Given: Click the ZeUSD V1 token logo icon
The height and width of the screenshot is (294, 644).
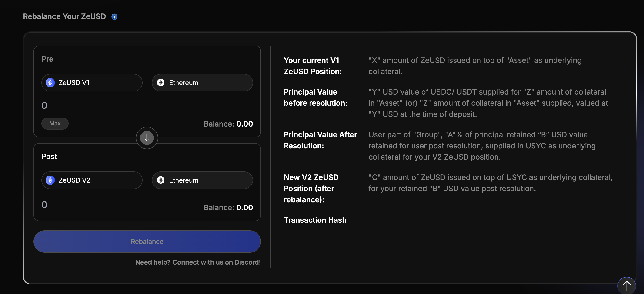Looking at the screenshot, I should point(50,83).
